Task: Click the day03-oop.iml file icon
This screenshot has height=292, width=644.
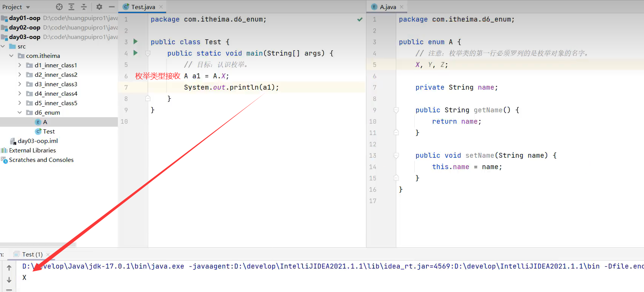Action: [x=13, y=141]
